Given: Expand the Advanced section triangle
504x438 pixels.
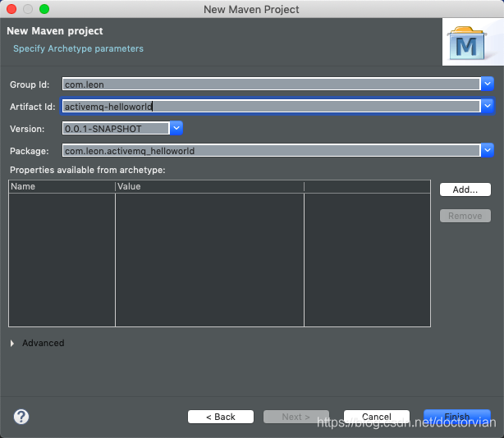Looking at the screenshot, I should pyautogui.click(x=12, y=344).
